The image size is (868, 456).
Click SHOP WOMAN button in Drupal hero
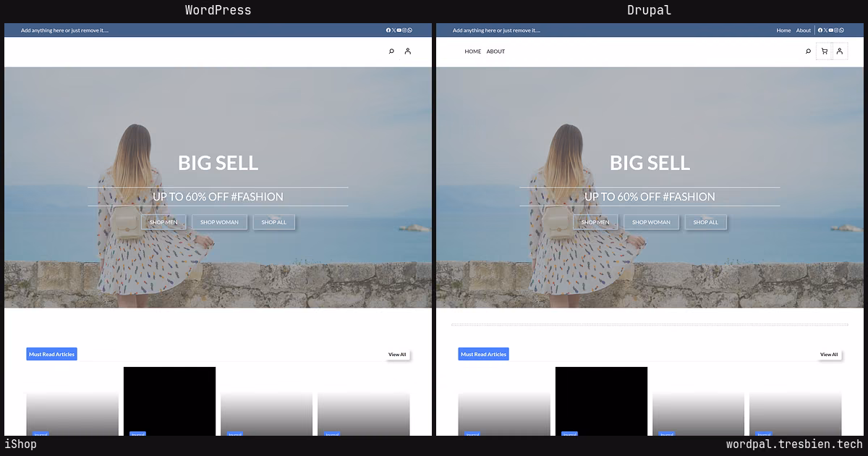[x=652, y=222]
